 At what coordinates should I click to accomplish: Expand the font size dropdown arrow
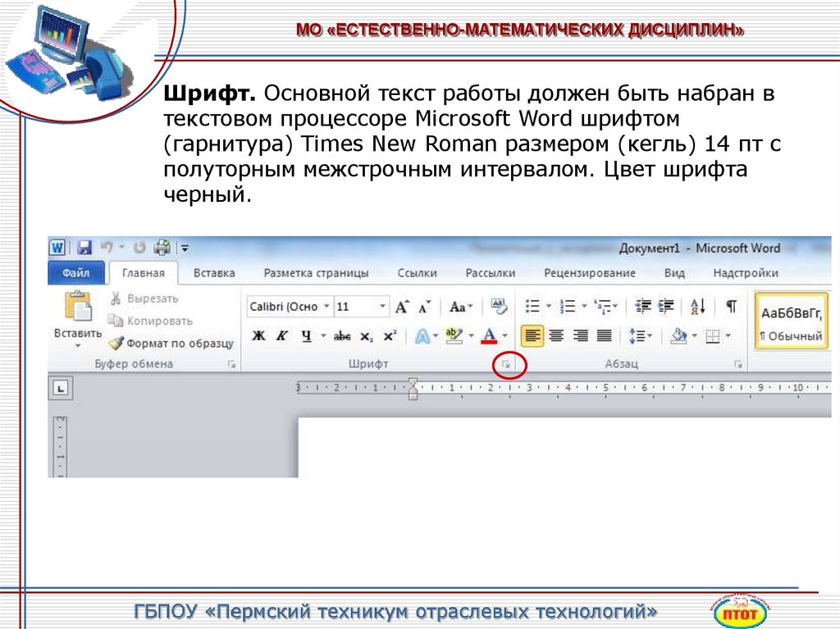[382, 307]
